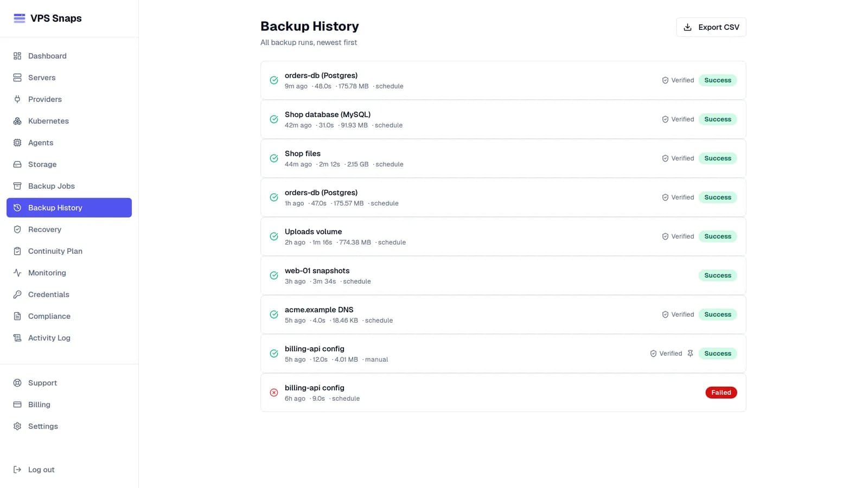Click the Support lifebuoy icon
This screenshot has width=868, height=488.
17,383
